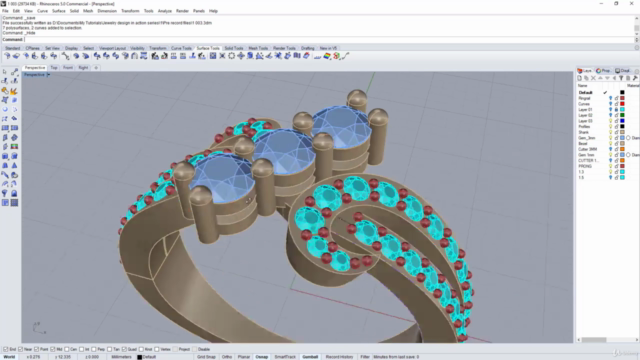Click World coordinate system in status bar
Image resolution: width=640 pixels, height=360 pixels.
(x=9, y=357)
